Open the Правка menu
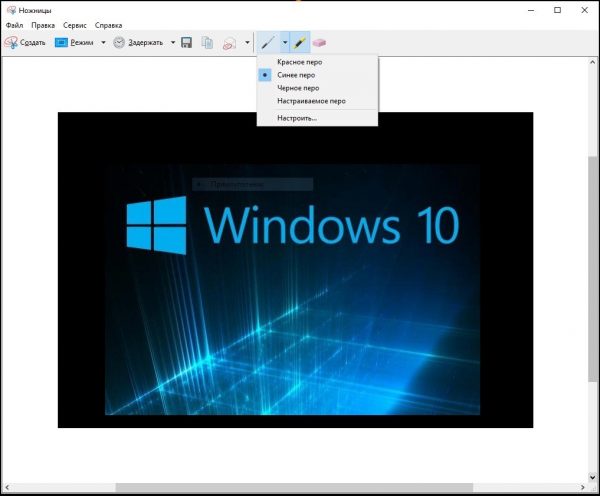Screen dimensions: 600x496 pos(43,25)
